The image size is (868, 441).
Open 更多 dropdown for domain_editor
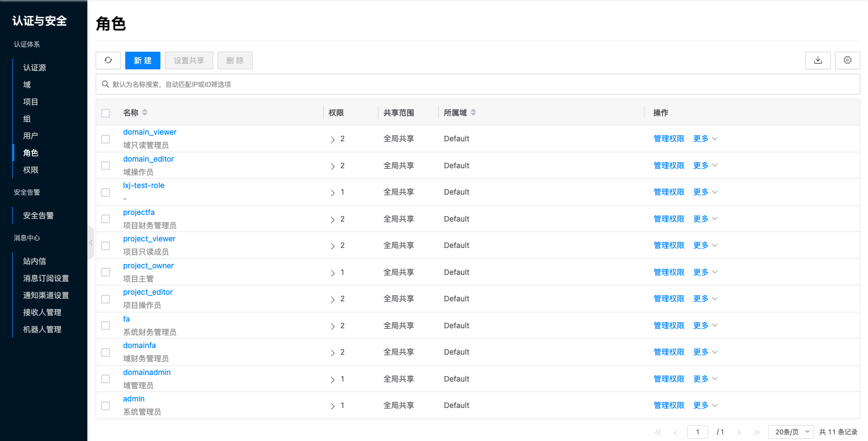click(x=705, y=166)
